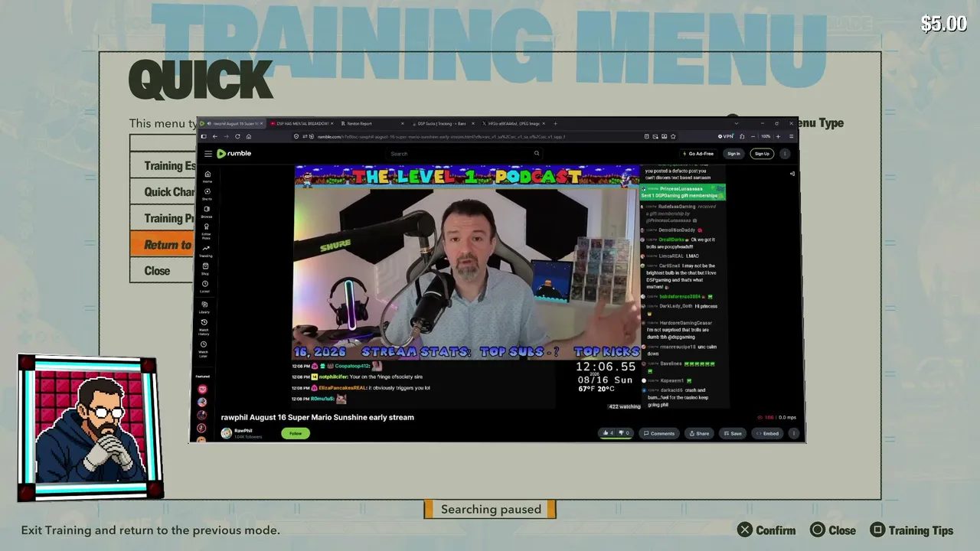Viewport: 980px width, 551px height.
Task: Open Home in the Rumble sidebar
Action: (207, 177)
